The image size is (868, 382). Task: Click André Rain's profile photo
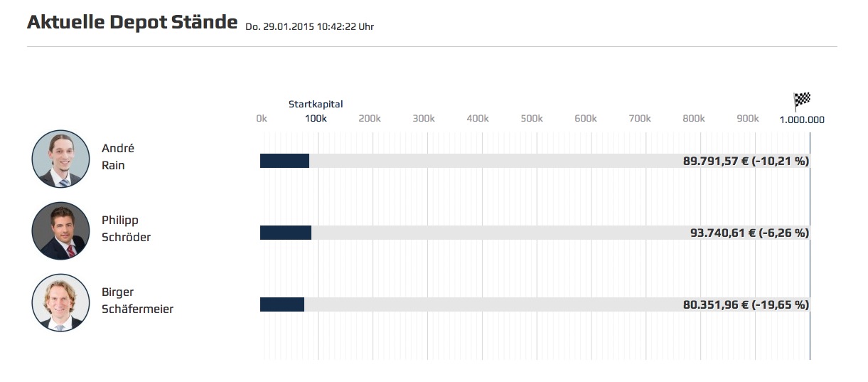click(60, 159)
